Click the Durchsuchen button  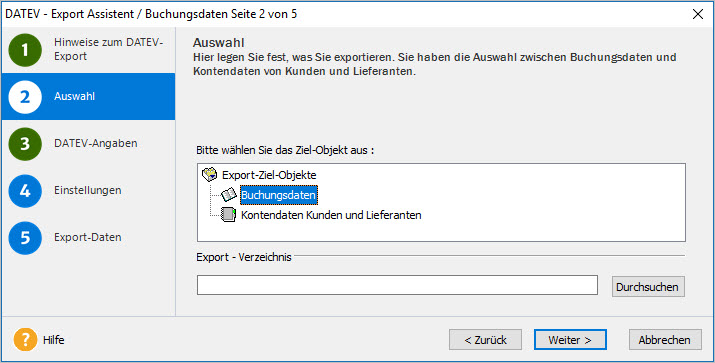[x=648, y=287]
